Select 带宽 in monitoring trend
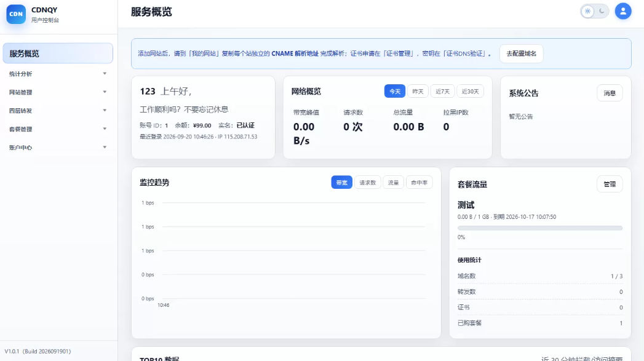Image resolution: width=644 pixels, height=361 pixels. pos(342,183)
